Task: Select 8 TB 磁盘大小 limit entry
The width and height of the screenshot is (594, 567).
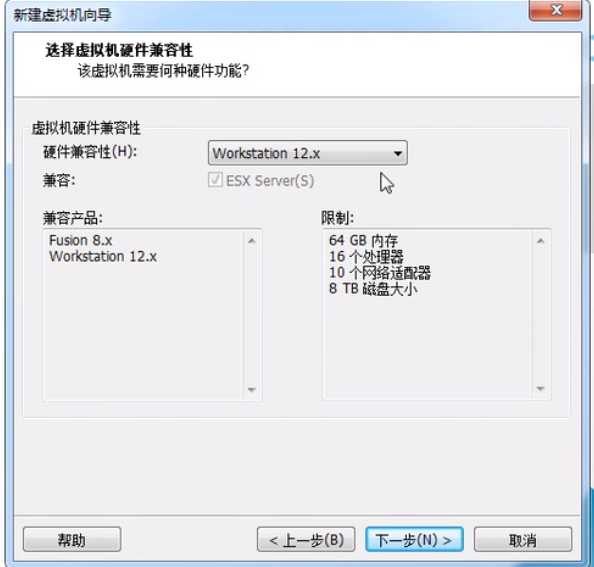Action: point(373,289)
